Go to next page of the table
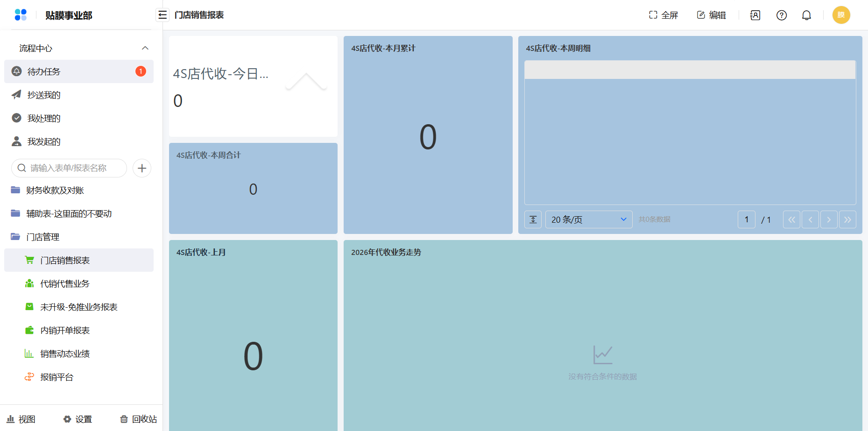Screen dimensions: 868x431 point(829,219)
